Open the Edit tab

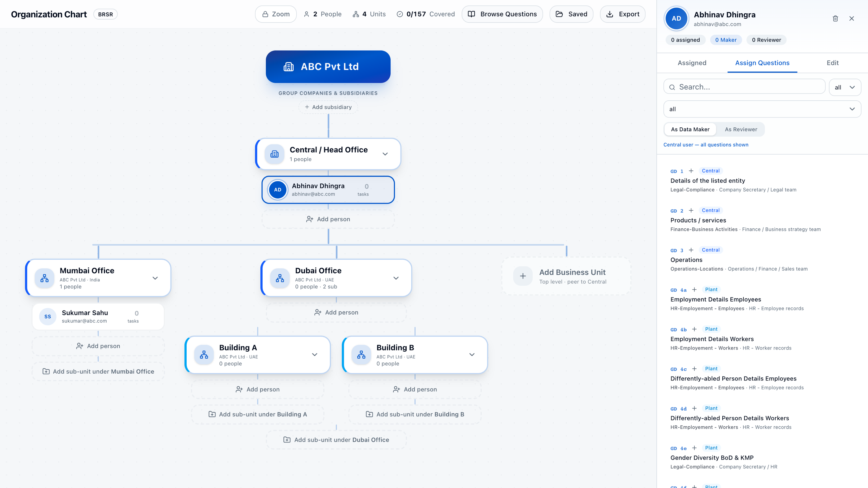833,63
